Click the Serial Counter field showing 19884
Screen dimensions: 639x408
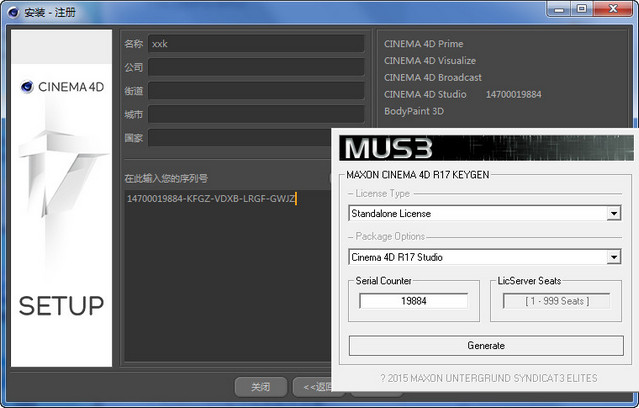point(414,301)
